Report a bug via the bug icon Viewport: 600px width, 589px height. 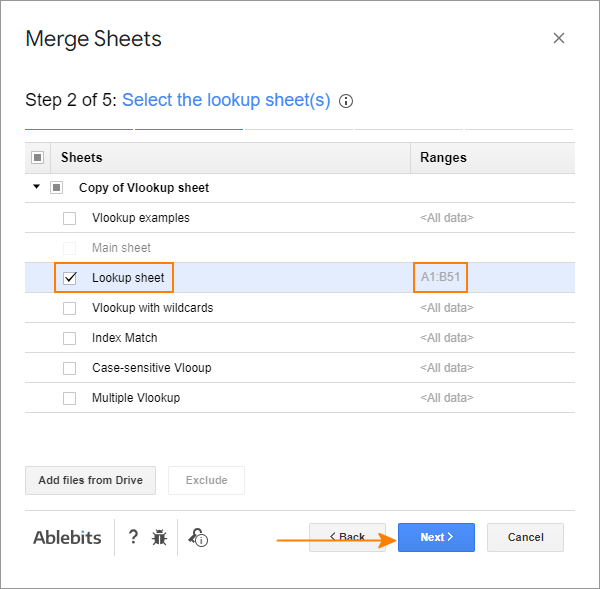159,537
